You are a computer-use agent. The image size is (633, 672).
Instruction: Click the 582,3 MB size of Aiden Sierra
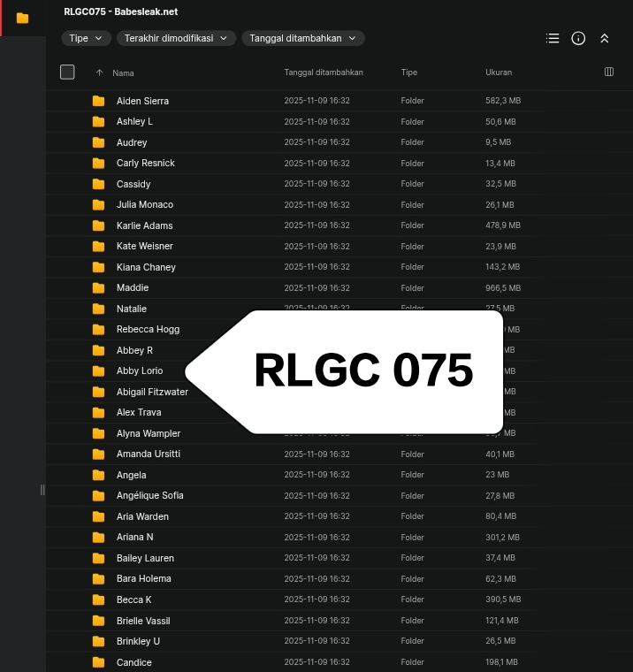tap(503, 100)
